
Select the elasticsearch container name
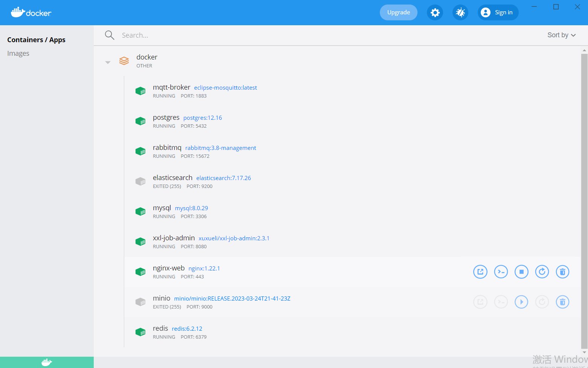coord(172,177)
